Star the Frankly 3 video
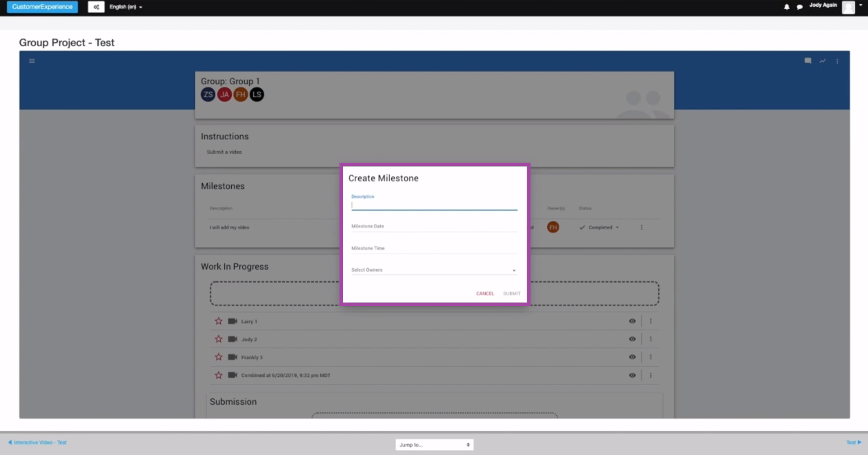The width and height of the screenshot is (868, 455). (219, 357)
